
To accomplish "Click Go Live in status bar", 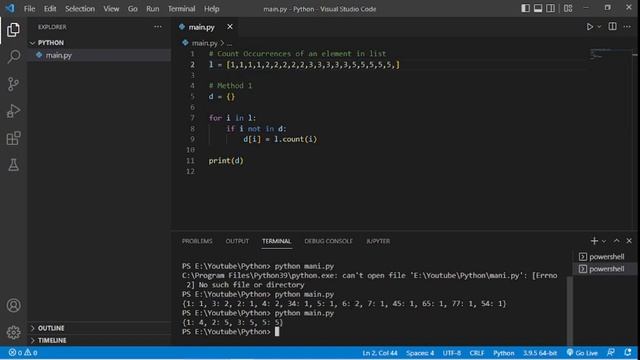I will 582,353.
